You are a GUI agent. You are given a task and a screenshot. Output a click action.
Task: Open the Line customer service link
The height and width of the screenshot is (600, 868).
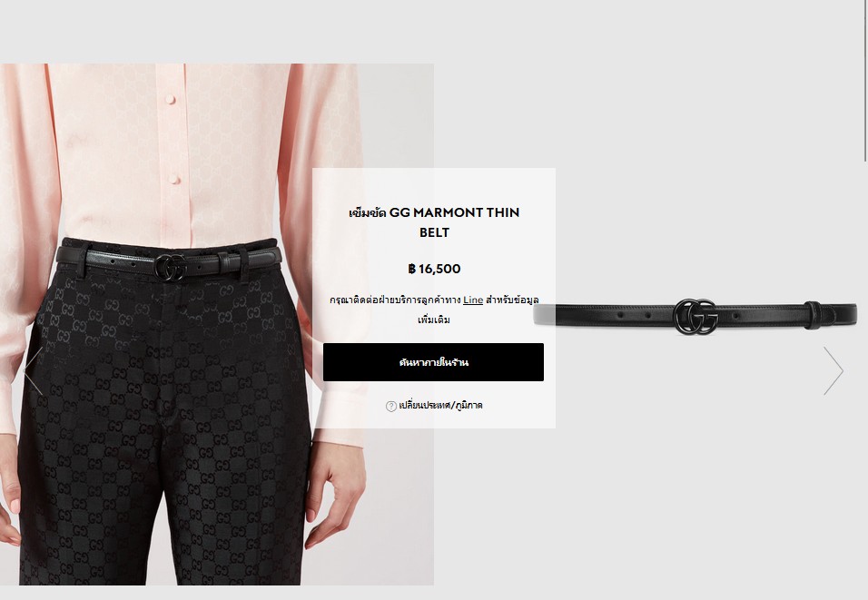tap(473, 300)
